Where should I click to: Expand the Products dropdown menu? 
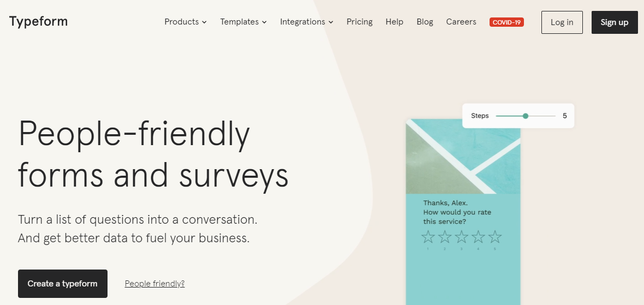click(186, 22)
